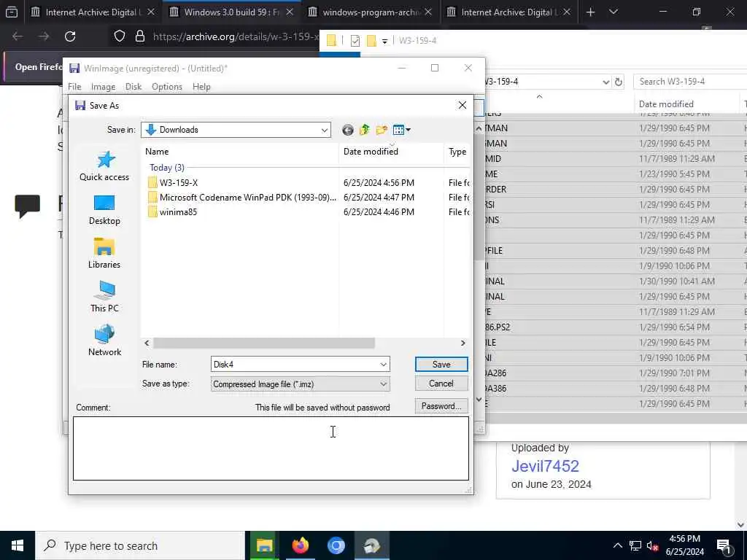Click left arrow of file list scrollbar
This screenshot has width=747, height=560.
coord(147,343)
